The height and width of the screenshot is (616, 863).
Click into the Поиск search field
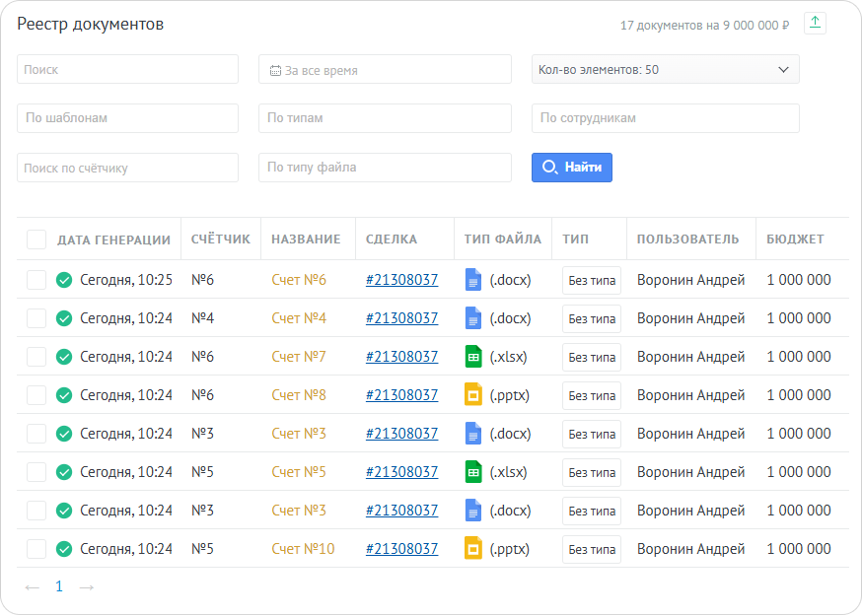coord(127,69)
